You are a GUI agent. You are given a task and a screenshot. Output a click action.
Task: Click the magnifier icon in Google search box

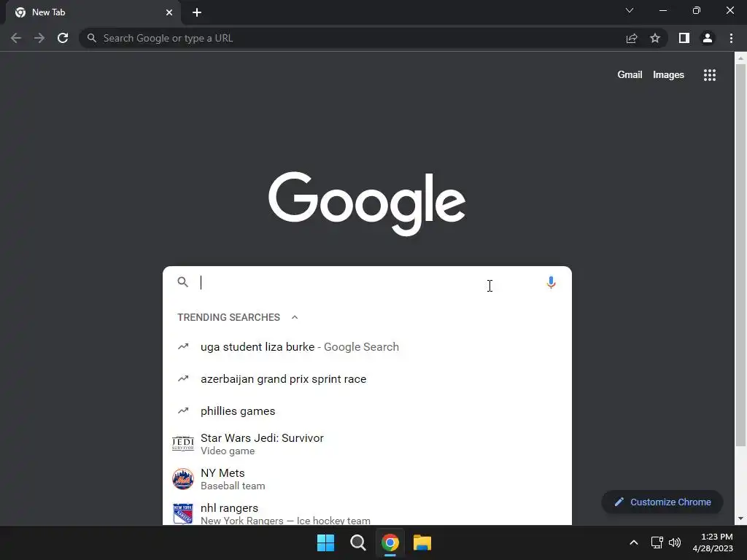coord(183,282)
